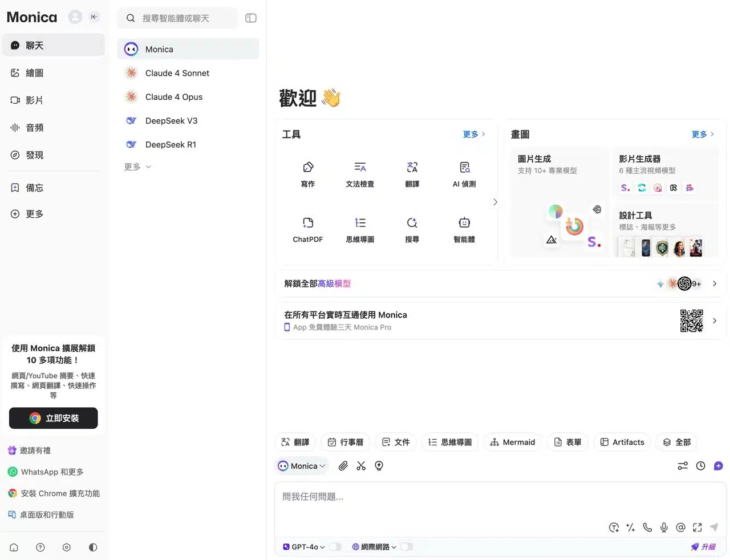Click the 立即安裝 install button
This screenshot has width=730, height=560.
(54, 418)
